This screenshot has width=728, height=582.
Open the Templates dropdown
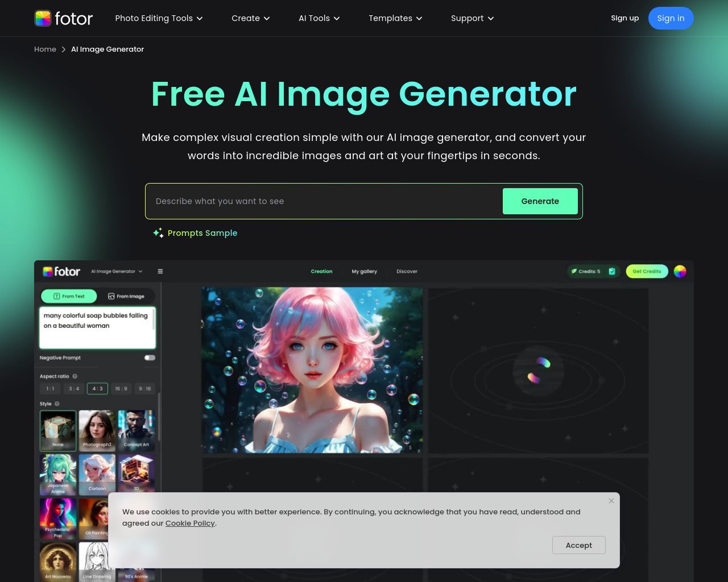(395, 18)
